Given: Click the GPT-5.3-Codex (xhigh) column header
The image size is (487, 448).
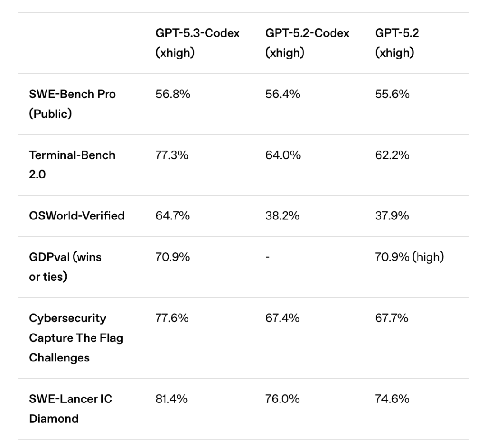Looking at the screenshot, I should click(198, 43).
